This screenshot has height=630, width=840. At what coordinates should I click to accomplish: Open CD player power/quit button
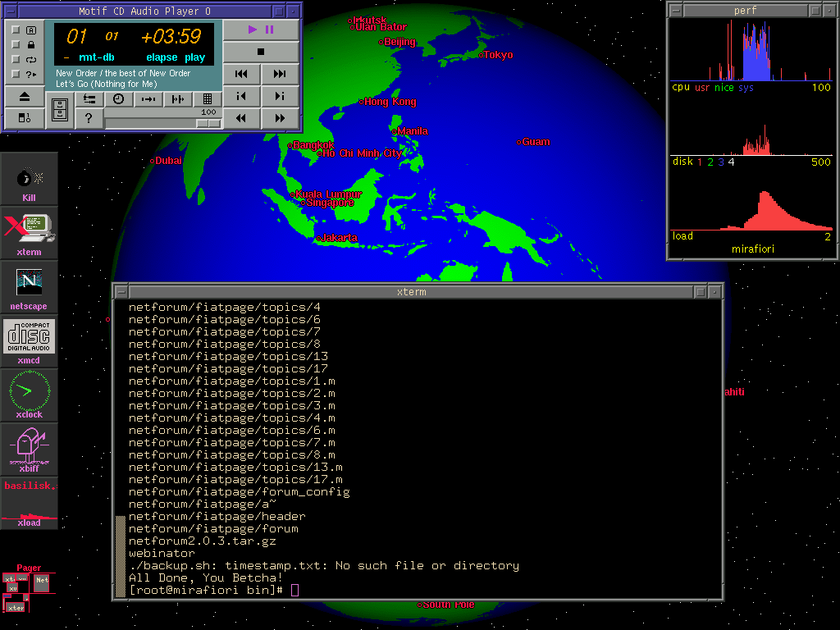[25, 117]
